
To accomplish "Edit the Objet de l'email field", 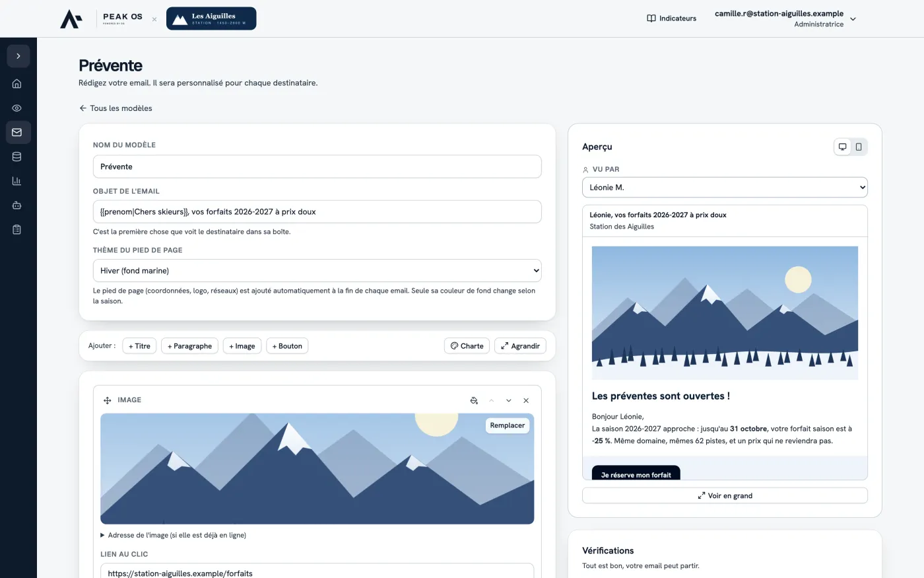I will coord(317,212).
